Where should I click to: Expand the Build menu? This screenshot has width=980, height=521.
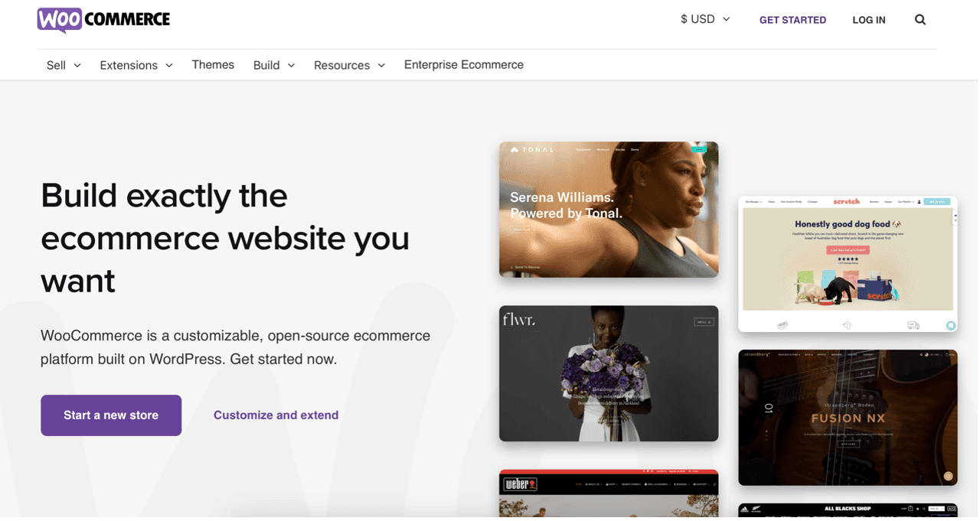coord(274,65)
